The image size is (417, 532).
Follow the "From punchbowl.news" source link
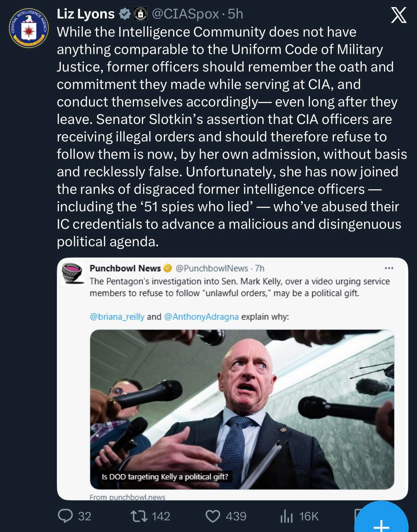(x=127, y=497)
